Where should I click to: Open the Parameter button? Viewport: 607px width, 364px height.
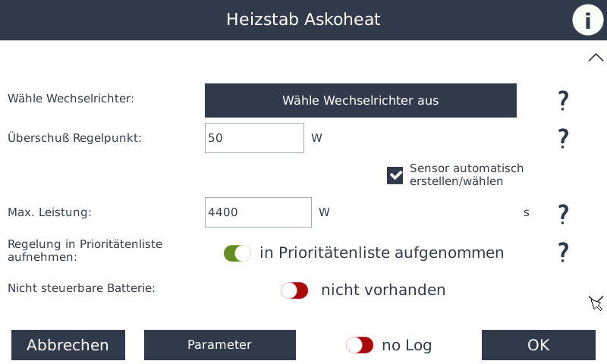pos(219,345)
